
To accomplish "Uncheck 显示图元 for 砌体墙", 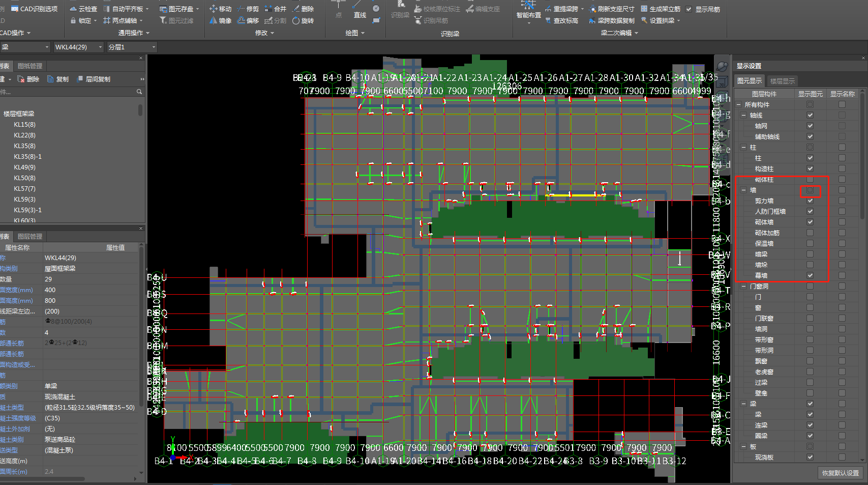I will click(810, 222).
